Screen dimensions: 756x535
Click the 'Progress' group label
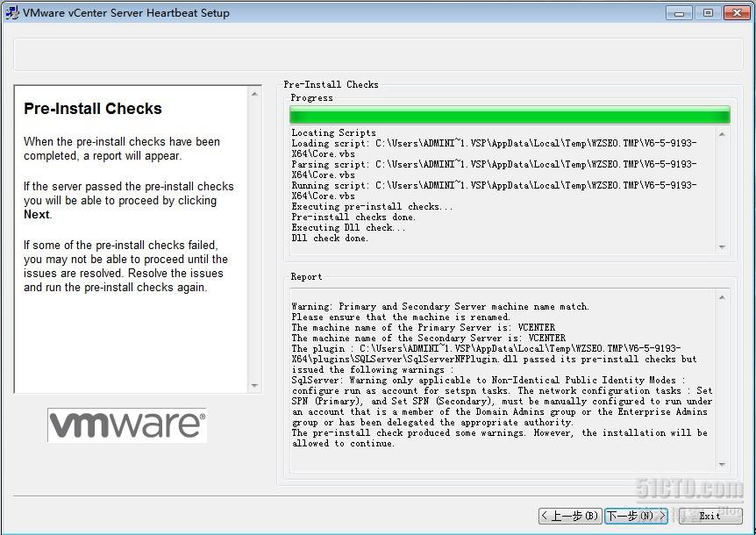pos(311,98)
